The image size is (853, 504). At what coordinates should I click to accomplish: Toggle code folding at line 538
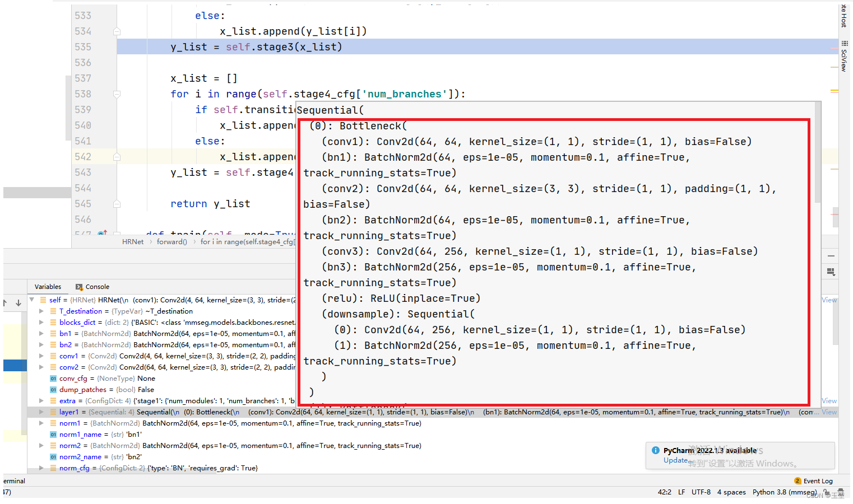(x=117, y=94)
